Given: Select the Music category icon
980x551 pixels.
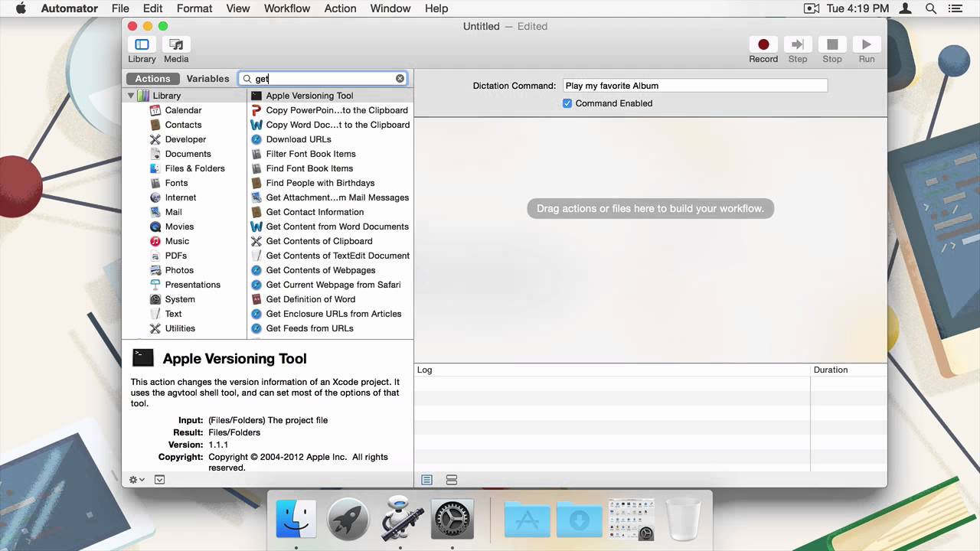Looking at the screenshot, I should click(x=155, y=241).
